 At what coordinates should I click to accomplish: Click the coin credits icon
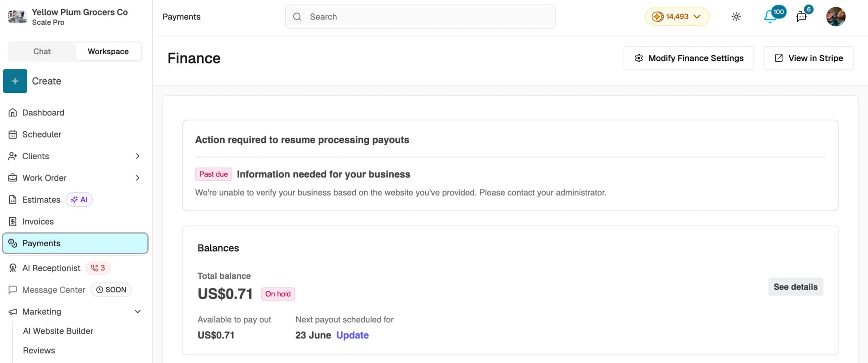pos(657,17)
